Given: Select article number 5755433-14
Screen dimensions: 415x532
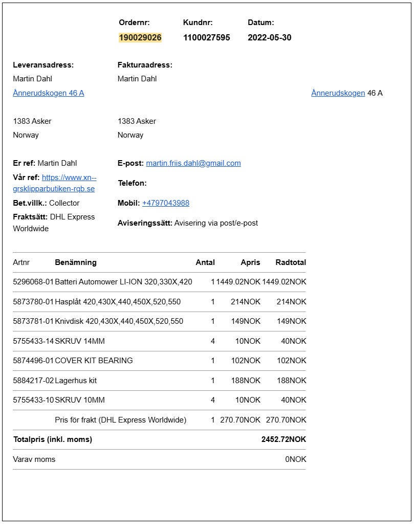Looking at the screenshot, I should click(33, 341).
